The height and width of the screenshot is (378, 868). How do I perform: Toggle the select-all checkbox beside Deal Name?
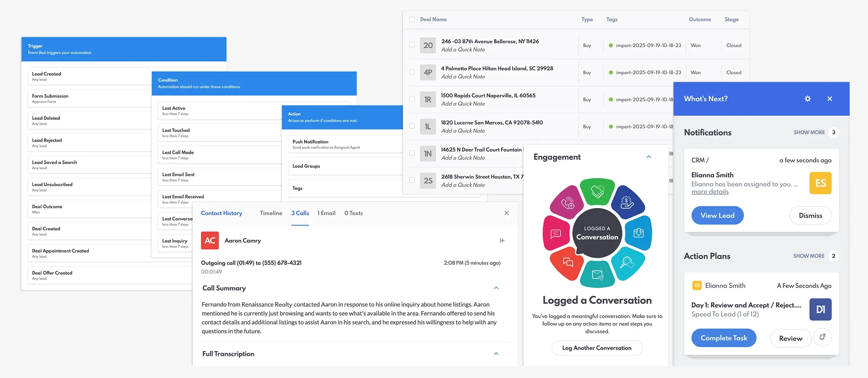412,19
